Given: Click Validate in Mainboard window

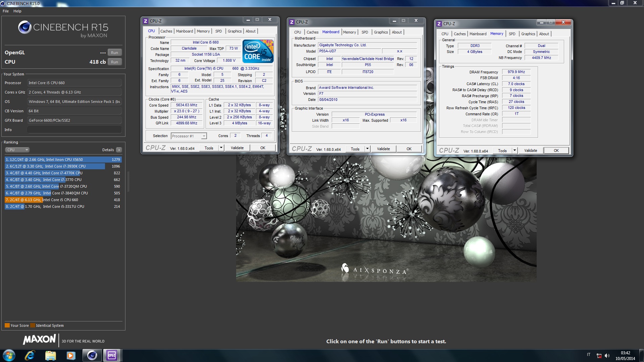Looking at the screenshot, I should [383, 149].
